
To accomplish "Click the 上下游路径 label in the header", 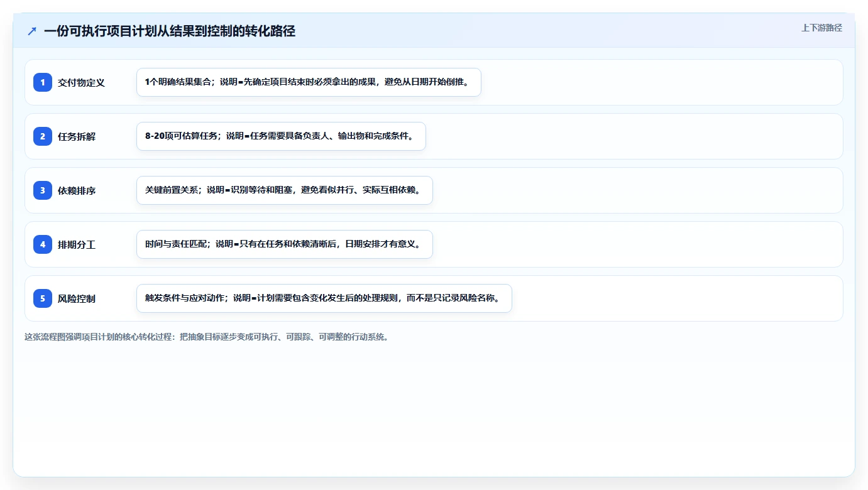I will pos(821,28).
